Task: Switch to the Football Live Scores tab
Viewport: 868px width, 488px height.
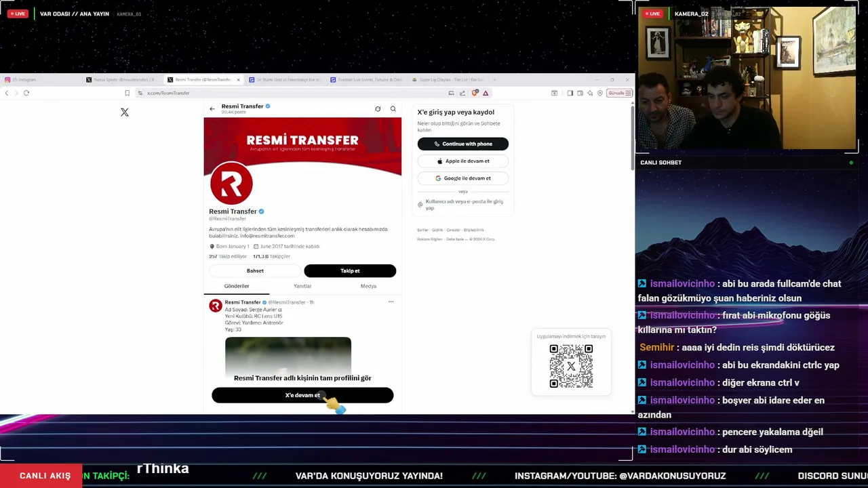Action: coord(366,80)
